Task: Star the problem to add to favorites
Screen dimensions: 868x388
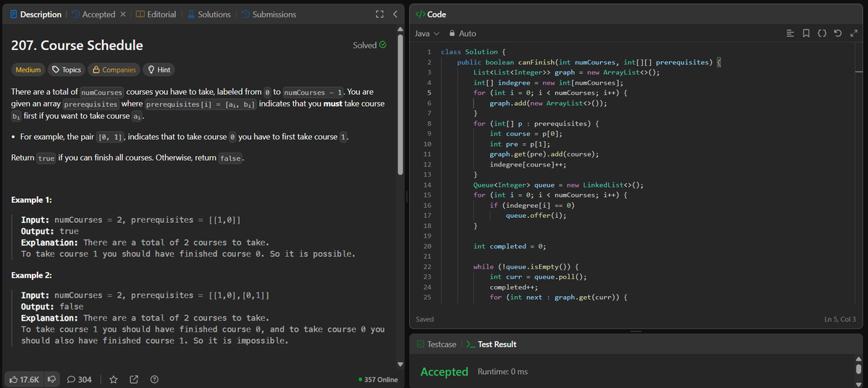Action: 114,380
